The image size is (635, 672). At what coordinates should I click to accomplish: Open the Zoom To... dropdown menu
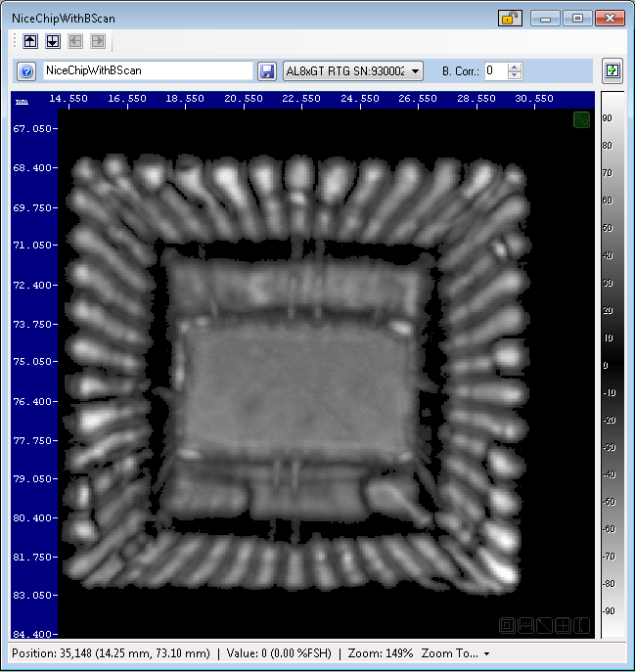coord(456,653)
